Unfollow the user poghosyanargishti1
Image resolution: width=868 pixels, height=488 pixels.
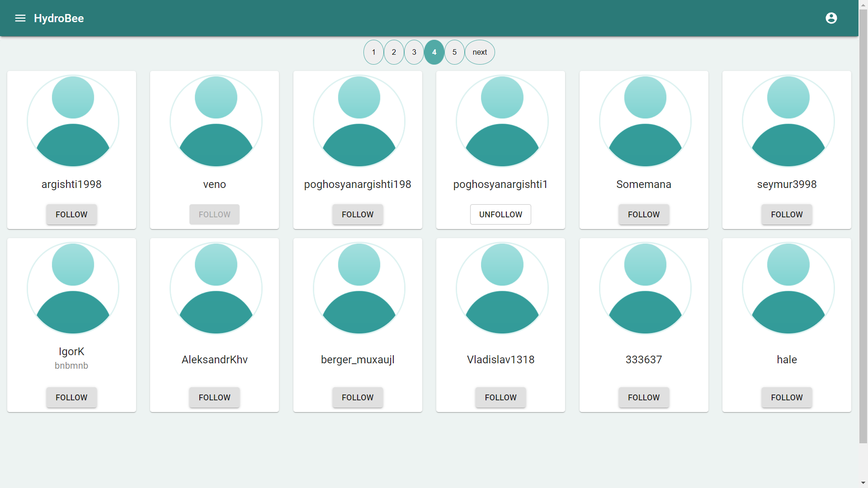point(500,214)
